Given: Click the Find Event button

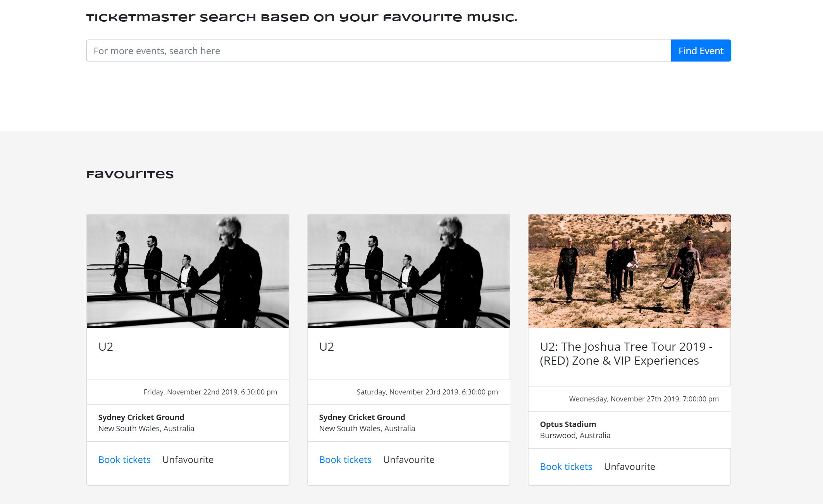Looking at the screenshot, I should coord(701,51).
